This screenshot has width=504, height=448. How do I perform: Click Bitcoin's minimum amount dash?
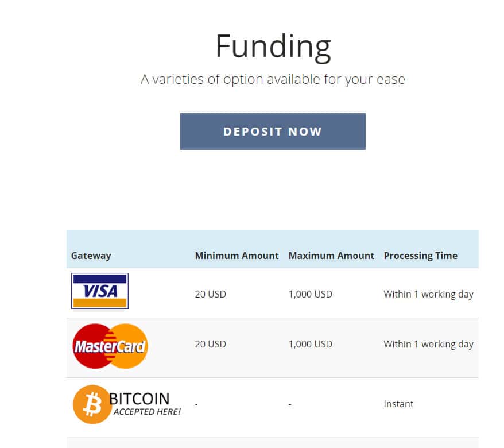[196, 404]
